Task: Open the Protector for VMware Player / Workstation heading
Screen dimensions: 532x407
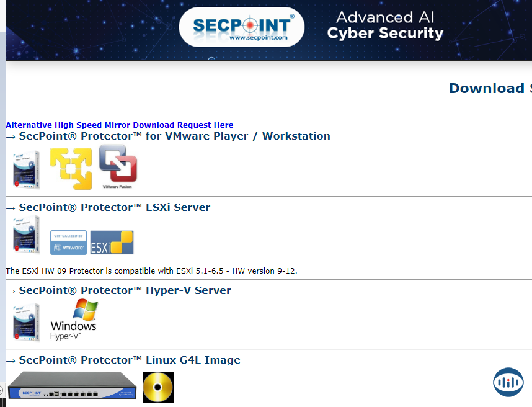Action: point(168,136)
